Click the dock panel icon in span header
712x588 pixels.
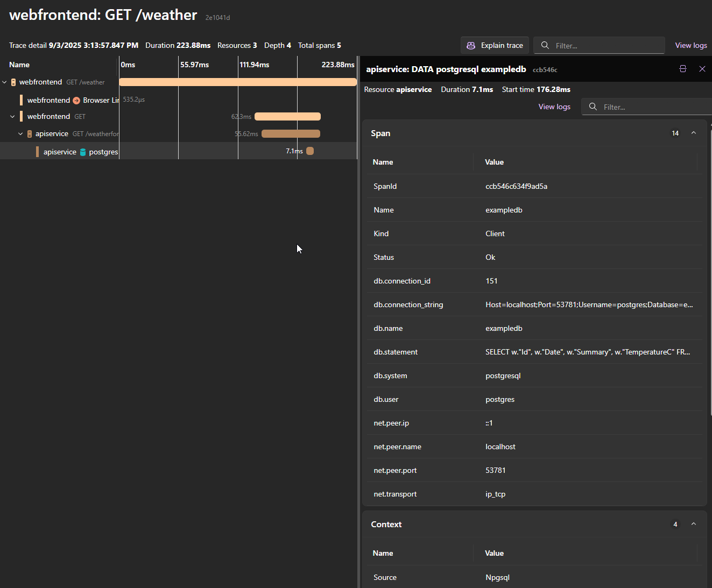[x=683, y=69]
